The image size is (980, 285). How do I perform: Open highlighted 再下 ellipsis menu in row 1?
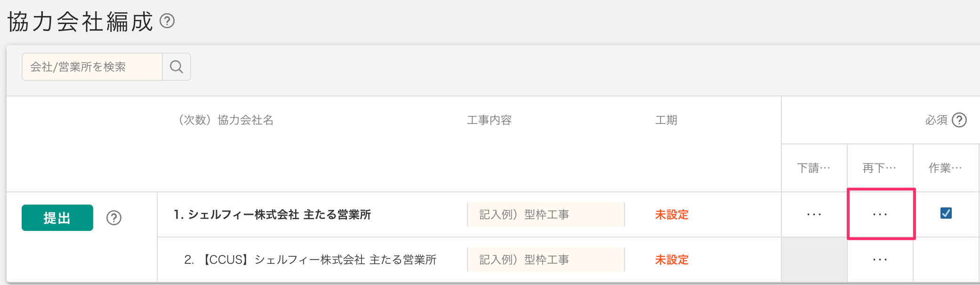(880, 214)
